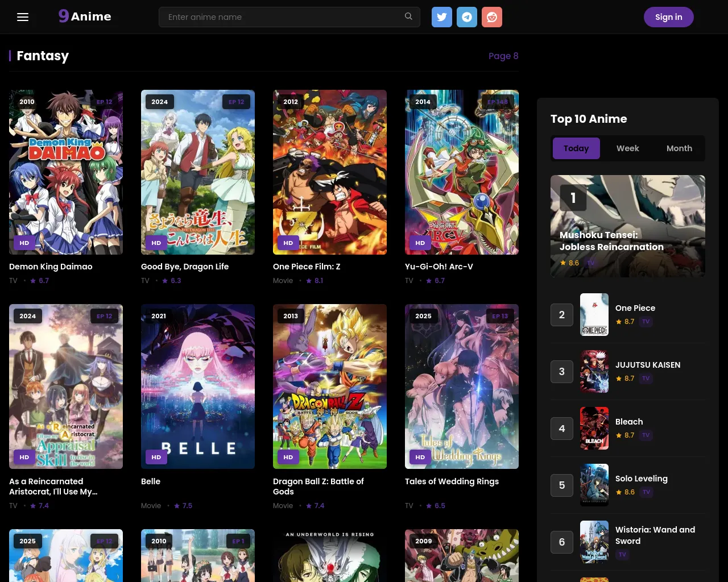Click the 9Anime logo

[x=85, y=16]
